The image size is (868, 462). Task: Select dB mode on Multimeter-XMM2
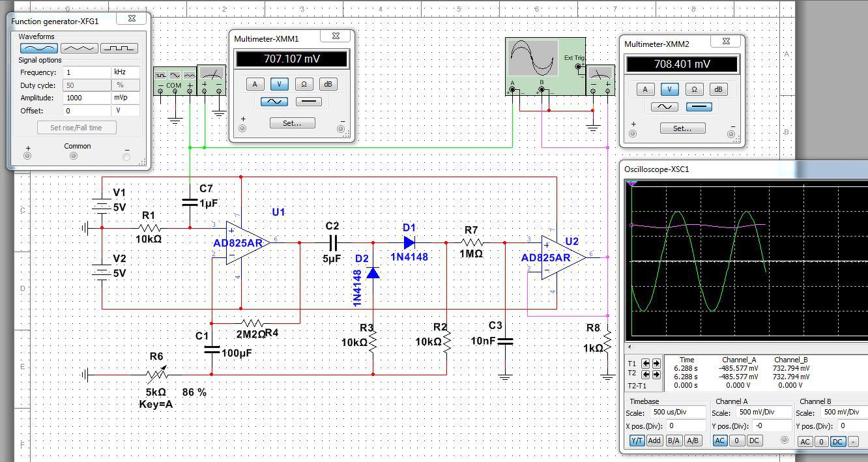coord(718,89)
